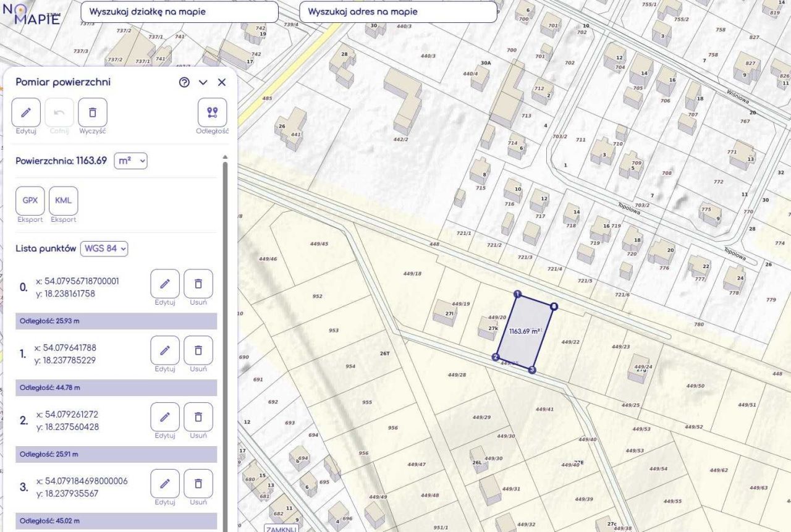Collapse the Pomiar powierzchni panel
This screenshot has height=532, width=791.
point(203,82)
